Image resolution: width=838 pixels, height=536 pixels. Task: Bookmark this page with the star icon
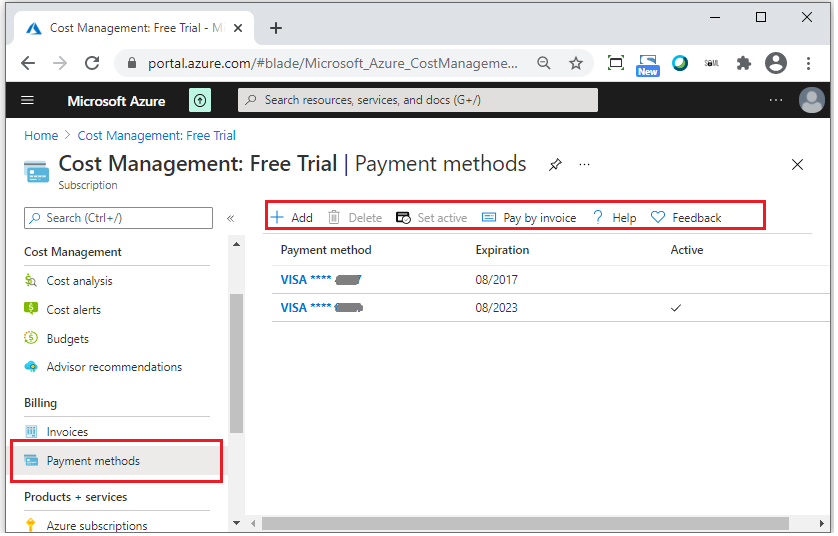578,63
